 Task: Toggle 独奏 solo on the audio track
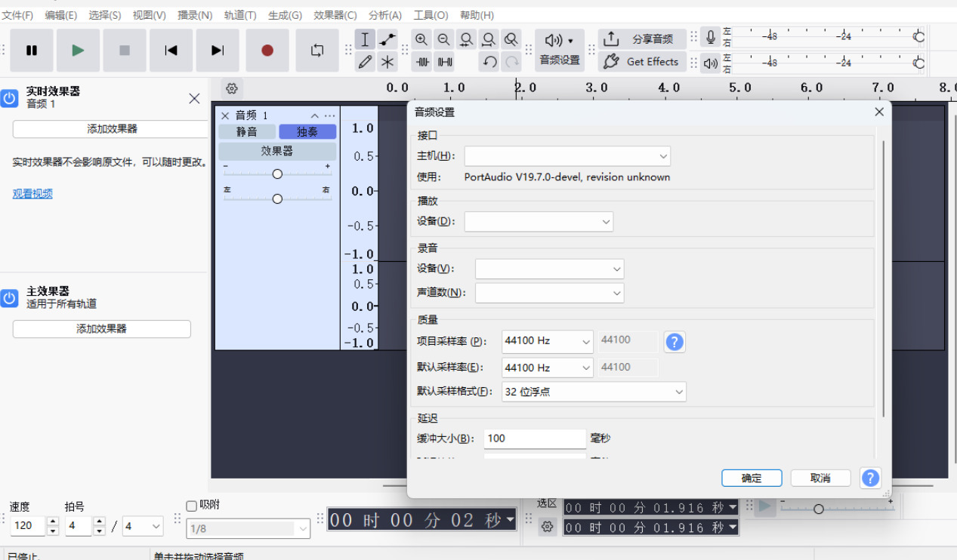[x=307, y=132]
